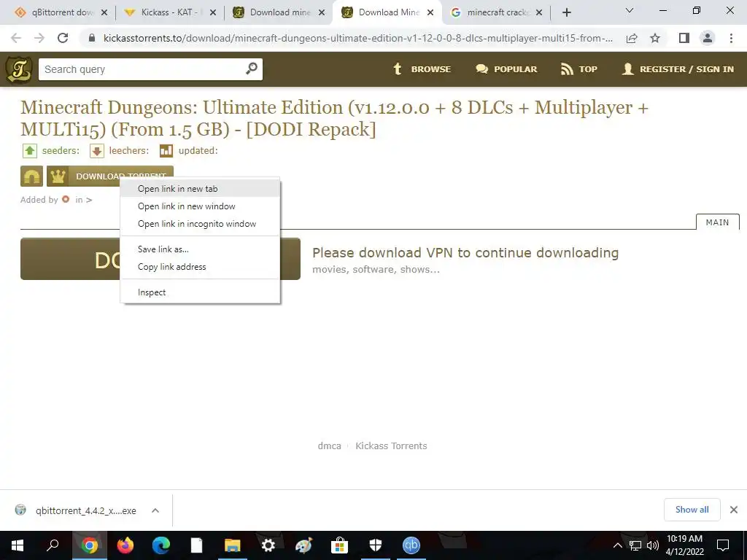747x560 pixels.
Task: Open the tab search dropdown chevron
Action: (630, 10)
